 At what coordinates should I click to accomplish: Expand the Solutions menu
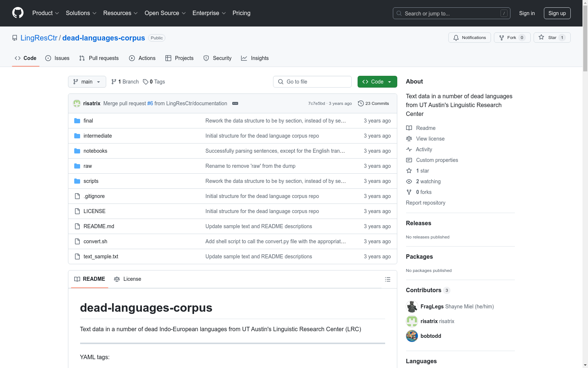(x=81, y=13)
